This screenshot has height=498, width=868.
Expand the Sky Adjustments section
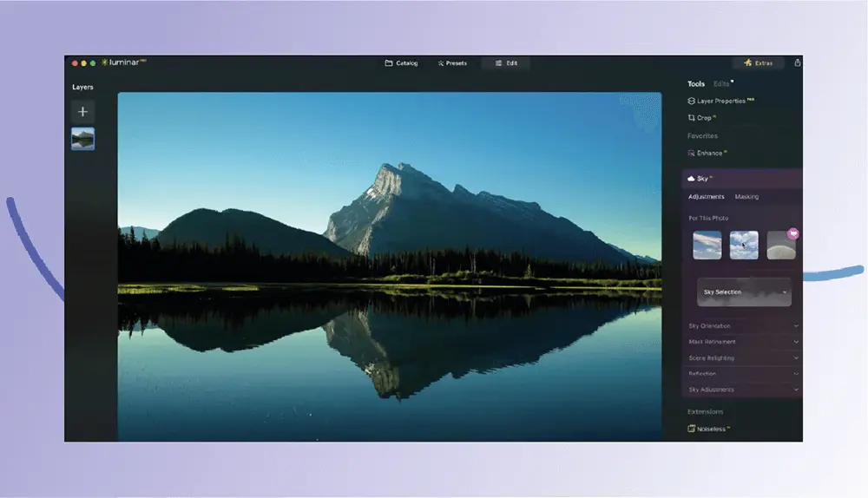743,390
